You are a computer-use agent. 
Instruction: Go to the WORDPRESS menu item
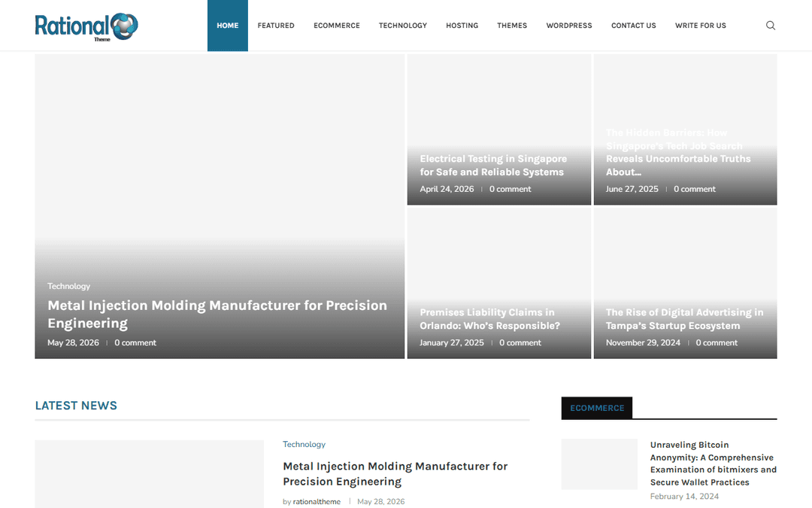click(569, 26)
